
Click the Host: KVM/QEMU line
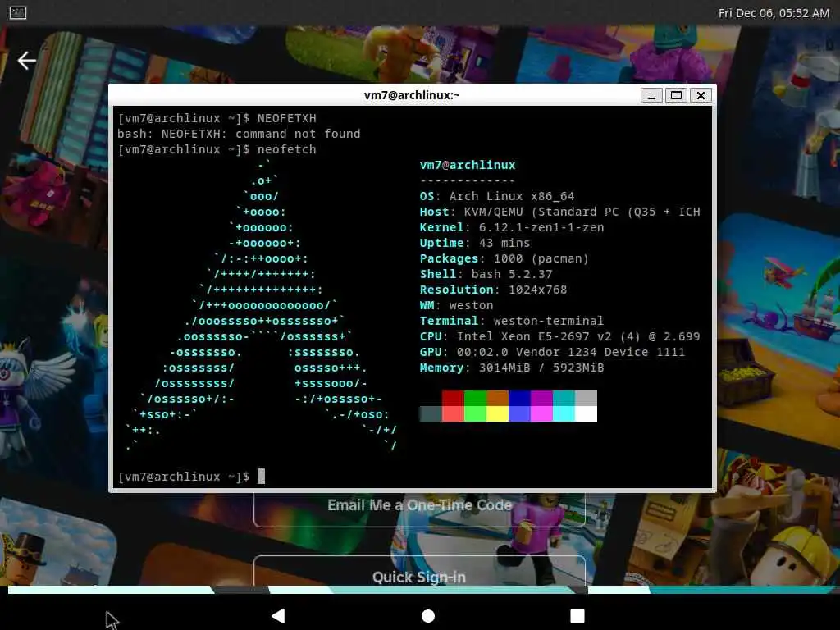pyautogui.click(x=559, y=212)
